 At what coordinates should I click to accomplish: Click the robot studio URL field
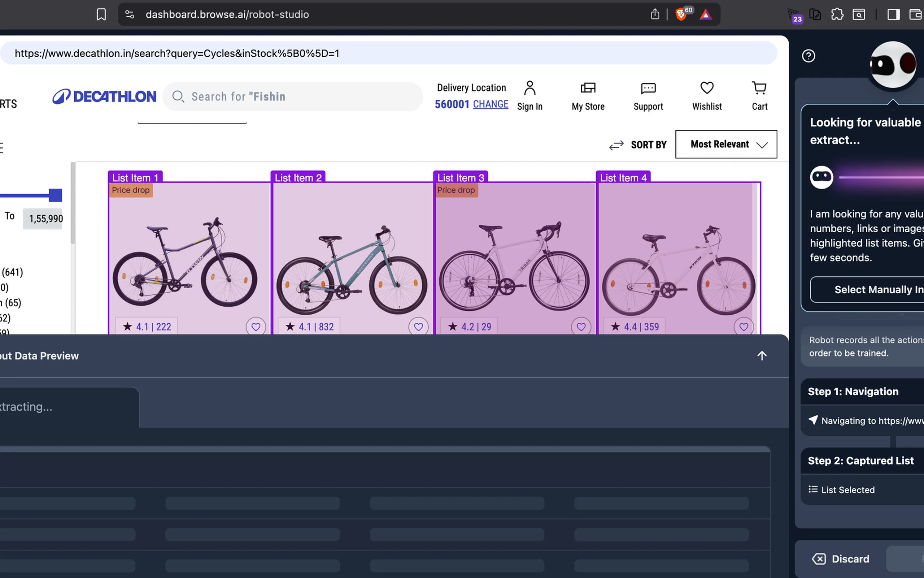388,53
